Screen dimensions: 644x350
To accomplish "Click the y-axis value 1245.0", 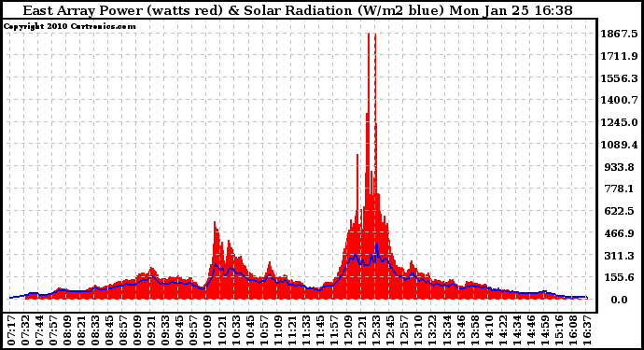I will [x=620, y=122].
